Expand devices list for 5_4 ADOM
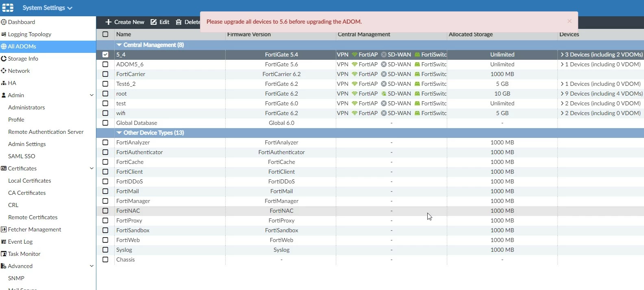Image resolution: width=644 pixels, height=290 pixels. (x=562, y=55)
